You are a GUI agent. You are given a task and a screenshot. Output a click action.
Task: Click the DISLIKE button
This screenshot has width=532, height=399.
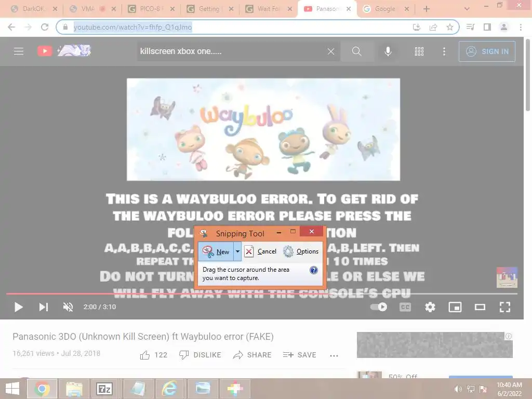(200, 355)
